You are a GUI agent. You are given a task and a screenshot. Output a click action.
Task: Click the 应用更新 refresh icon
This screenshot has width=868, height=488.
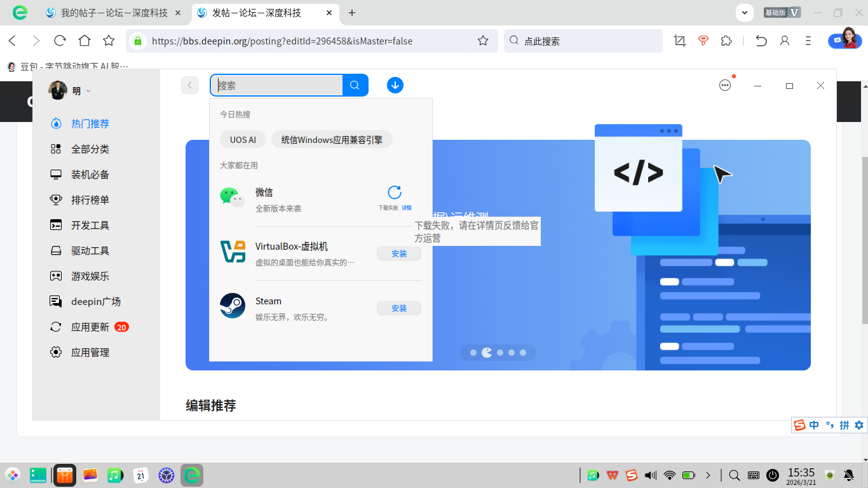[x=56, y=327]
